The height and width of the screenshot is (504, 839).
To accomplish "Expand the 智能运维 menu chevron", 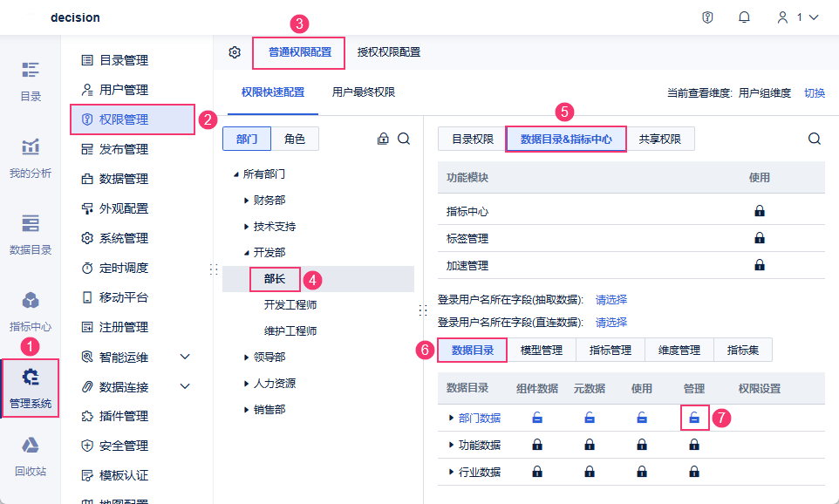I will tap(185, 357).
